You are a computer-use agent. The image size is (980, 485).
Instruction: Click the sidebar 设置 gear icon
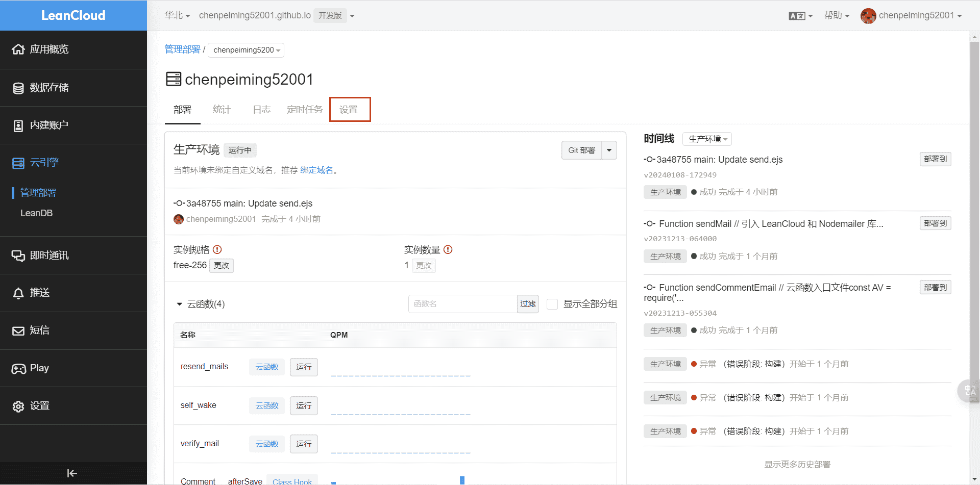point(18,406)
